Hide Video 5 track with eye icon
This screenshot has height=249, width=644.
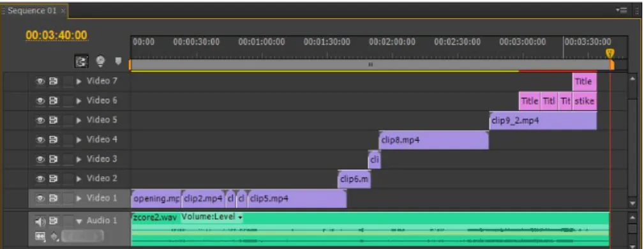(x=40, y=121)
